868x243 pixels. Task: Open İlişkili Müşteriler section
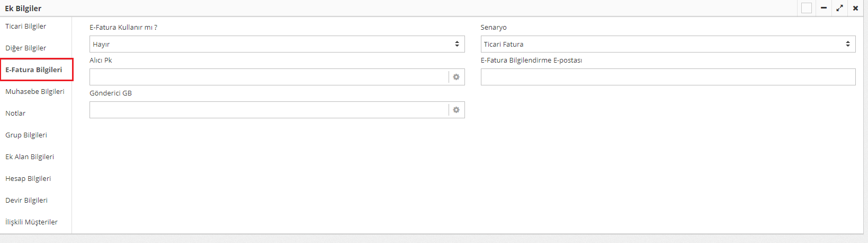pyautogui.click(x=31, y=222)
